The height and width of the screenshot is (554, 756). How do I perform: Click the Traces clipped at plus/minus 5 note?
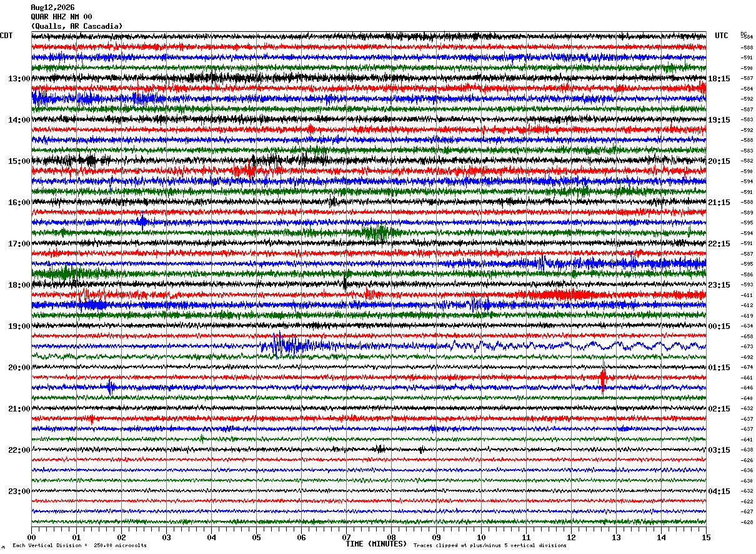(490, 545)
